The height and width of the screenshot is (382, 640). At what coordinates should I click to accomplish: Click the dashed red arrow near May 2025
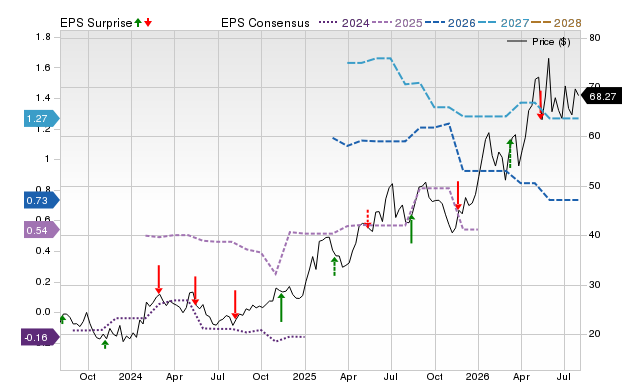tap(368, 219)
